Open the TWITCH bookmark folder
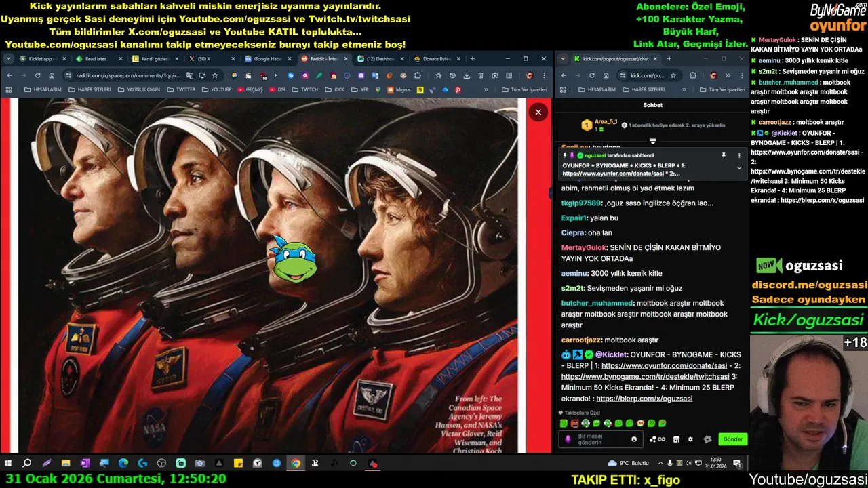This screenshot has height=488, width=868. click(x=305, y=89)
